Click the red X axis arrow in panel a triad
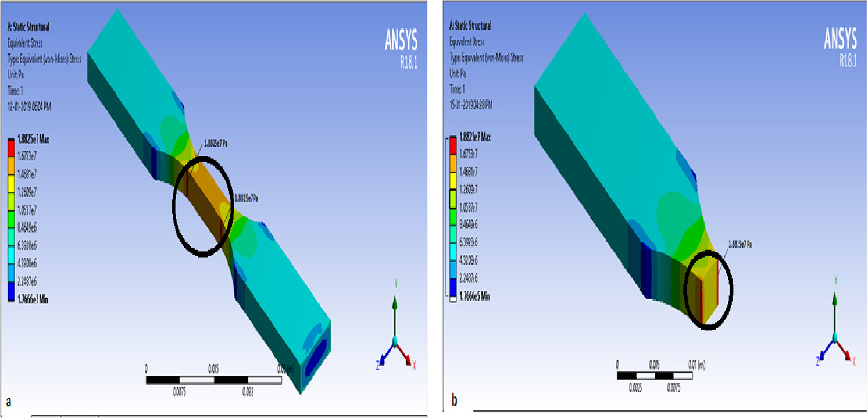 click(405, 354)
